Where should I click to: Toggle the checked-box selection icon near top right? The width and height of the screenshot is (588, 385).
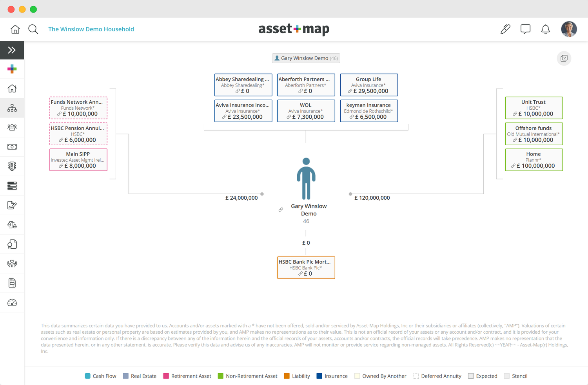tap(564, 58)
